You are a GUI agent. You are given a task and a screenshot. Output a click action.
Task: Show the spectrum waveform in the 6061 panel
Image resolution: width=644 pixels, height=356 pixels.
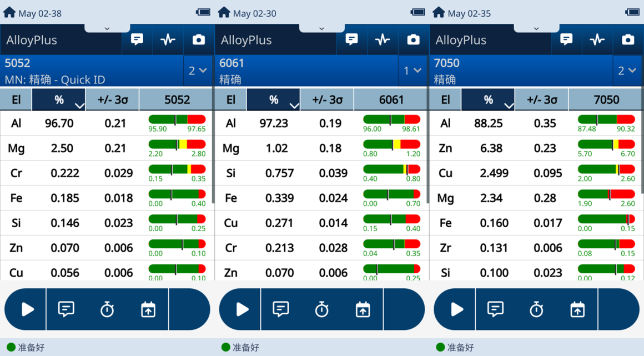pyautogui.click(x=383, y=39)
